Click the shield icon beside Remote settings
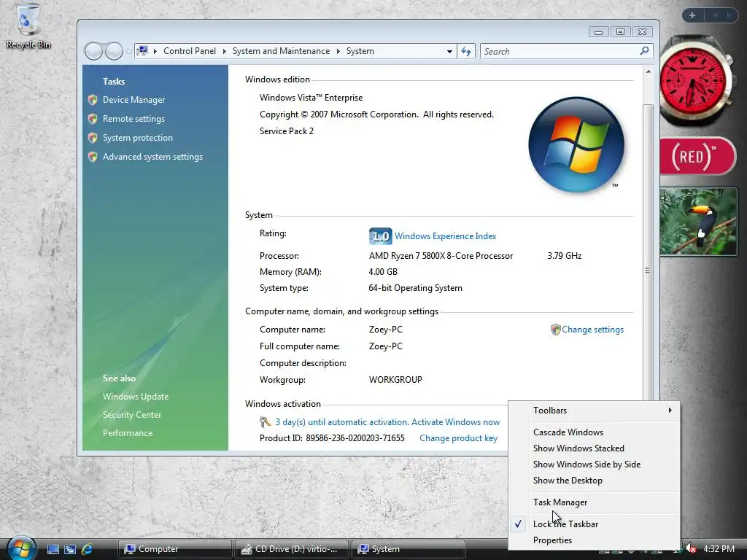 click(93, 119)
